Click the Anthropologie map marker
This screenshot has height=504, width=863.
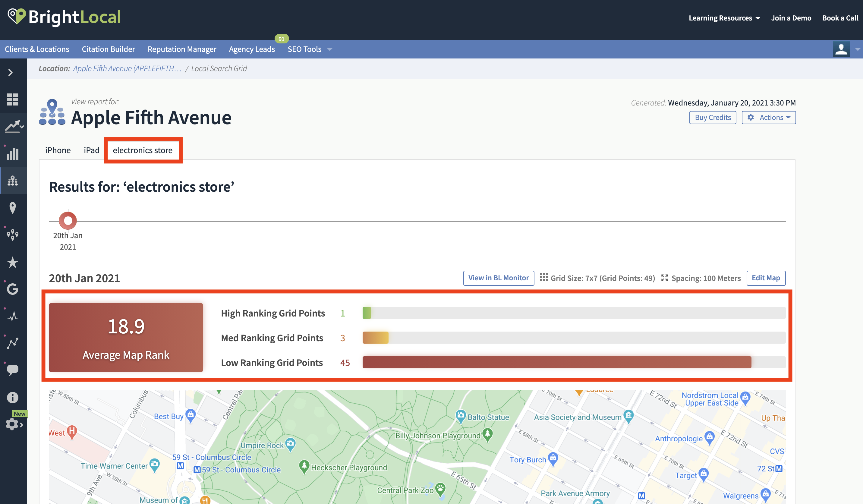pos(709,438)
